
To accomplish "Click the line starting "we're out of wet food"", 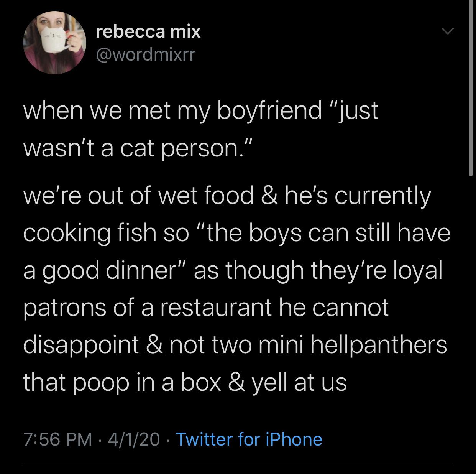I will pyautogui.click(x=227, y=195).
